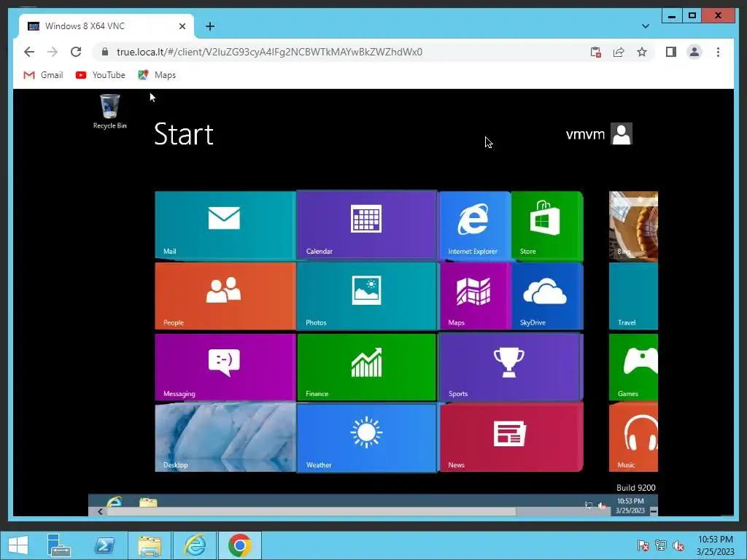Open the News tile
This screenshot has width=747, height=560.
[x=511, y=438]
